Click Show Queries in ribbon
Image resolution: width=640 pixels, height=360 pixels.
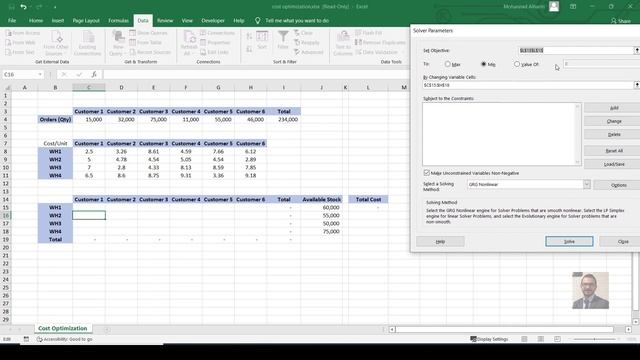[x=149, y=33]
